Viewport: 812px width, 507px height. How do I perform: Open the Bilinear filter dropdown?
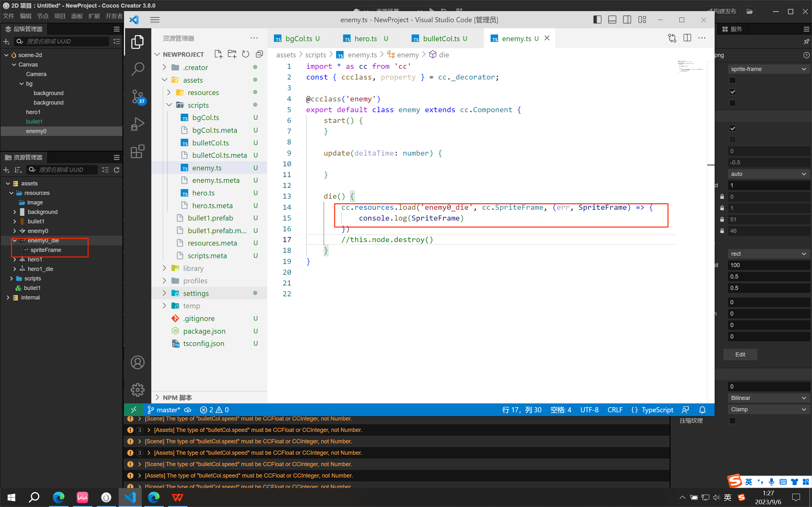pyautogui.click(x=768, y=398)
